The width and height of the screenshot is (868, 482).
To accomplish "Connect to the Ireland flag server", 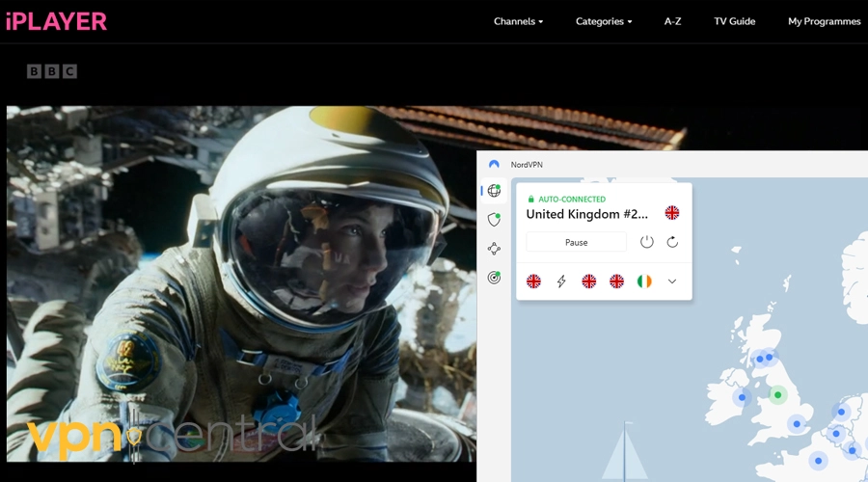I will click(644, 281).
